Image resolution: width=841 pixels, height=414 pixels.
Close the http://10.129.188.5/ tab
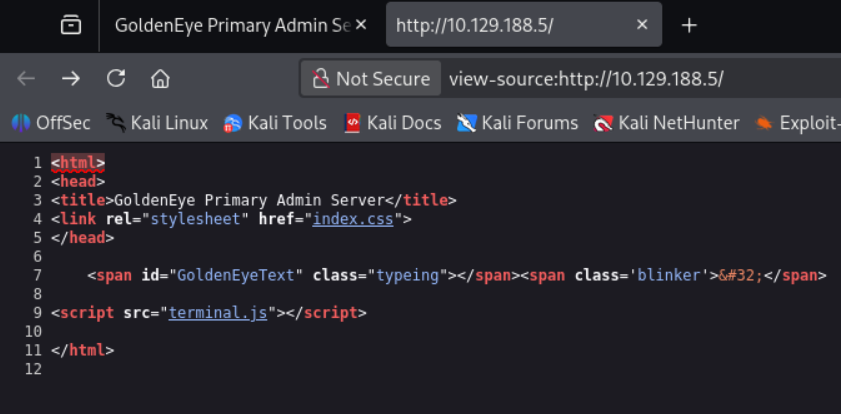click(642, 25)
